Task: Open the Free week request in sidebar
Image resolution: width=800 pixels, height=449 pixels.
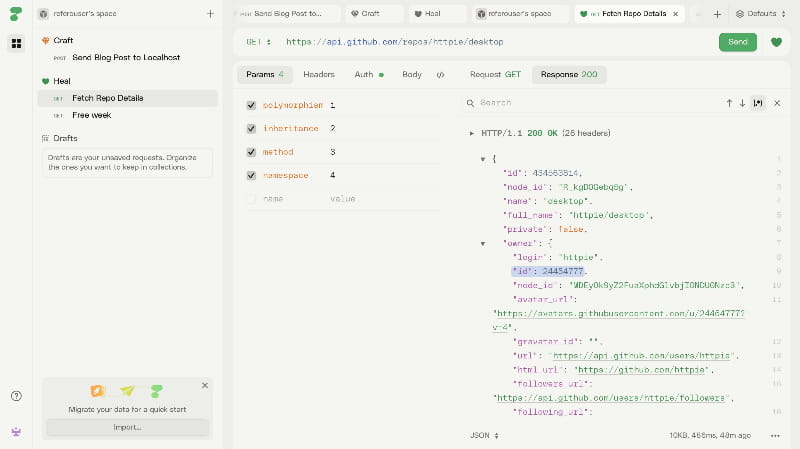Action: (91, 115)
